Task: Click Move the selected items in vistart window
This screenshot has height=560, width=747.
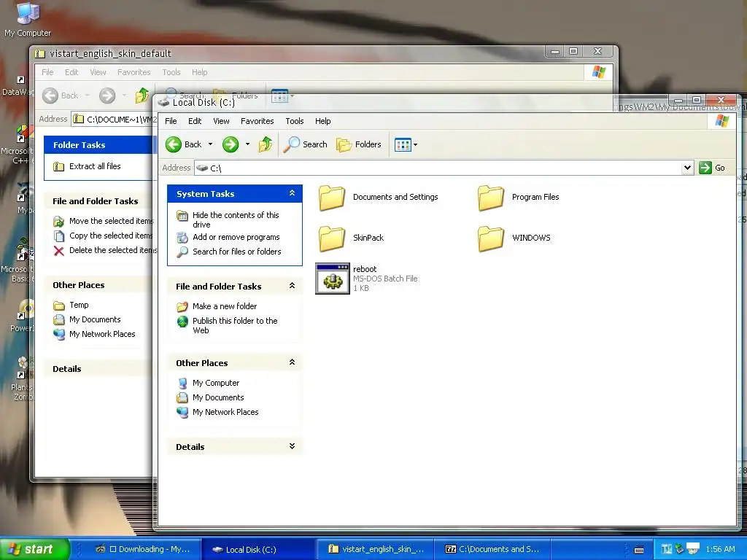Action: (x=111, y=221)
